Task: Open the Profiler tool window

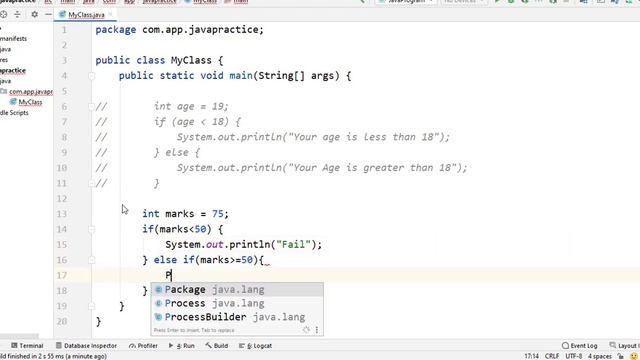Action: click(143, 346)
